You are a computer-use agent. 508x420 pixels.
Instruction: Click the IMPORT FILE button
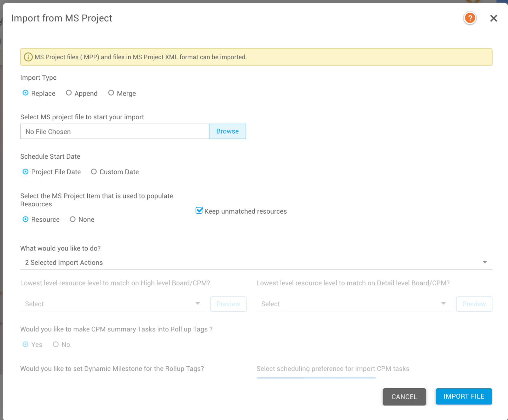[464, 397]
